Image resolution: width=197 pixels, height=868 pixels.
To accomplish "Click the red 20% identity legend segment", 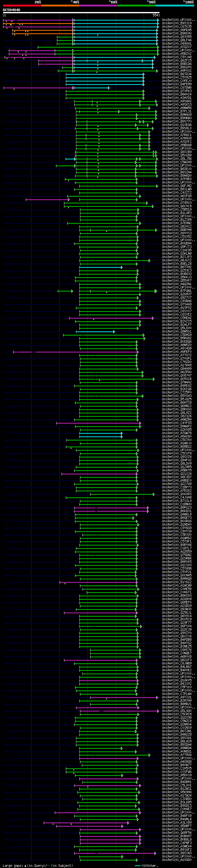I will coord(22,6).
